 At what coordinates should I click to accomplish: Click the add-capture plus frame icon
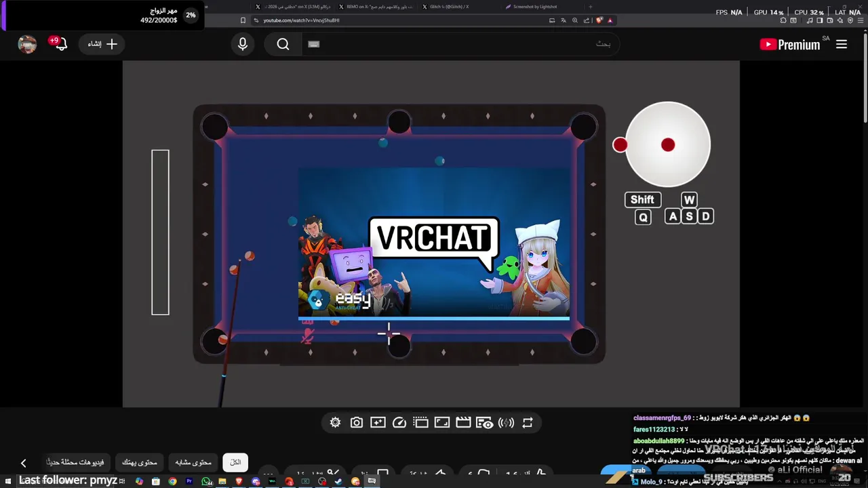pos(378,422)
